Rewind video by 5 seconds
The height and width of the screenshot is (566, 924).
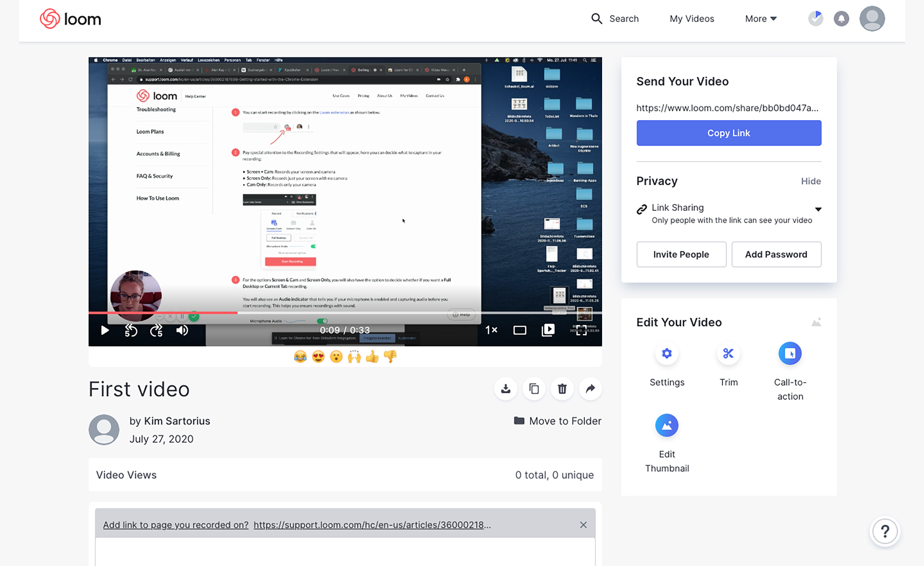pos(131,330)
